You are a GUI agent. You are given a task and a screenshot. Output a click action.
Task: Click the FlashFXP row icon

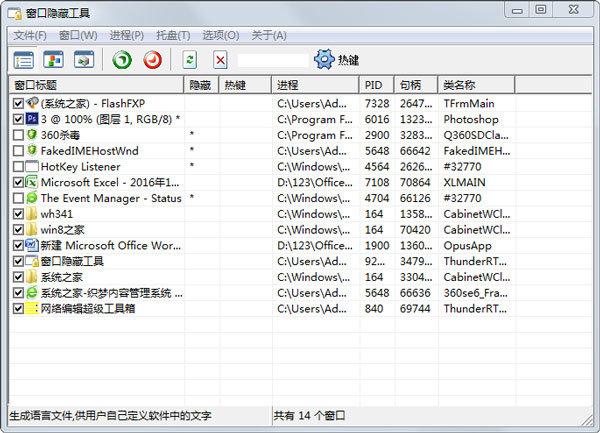tap(32, 103)
